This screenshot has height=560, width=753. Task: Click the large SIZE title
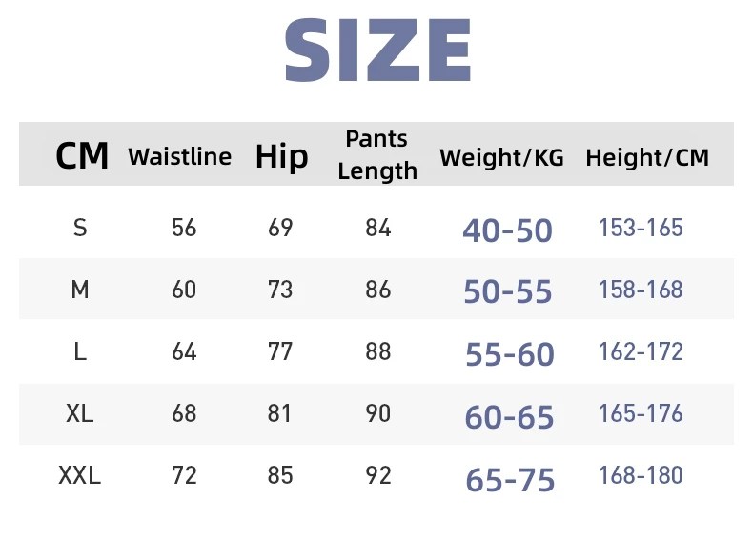pos(377,52)
